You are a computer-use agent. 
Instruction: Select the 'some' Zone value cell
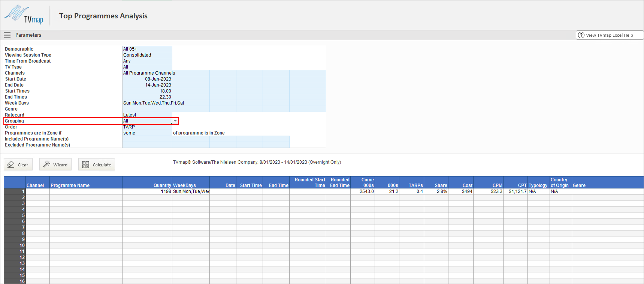[x=147, y=133]
